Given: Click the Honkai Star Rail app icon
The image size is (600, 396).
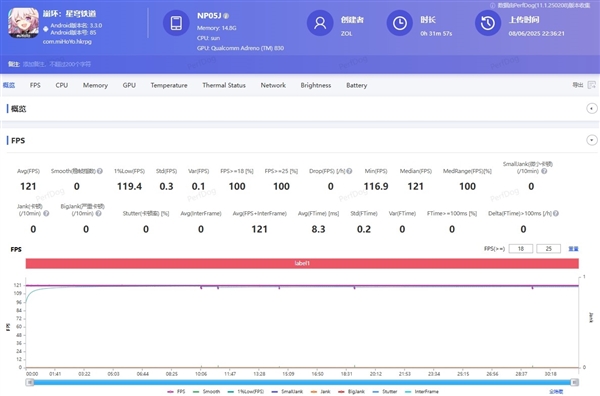Looking at the screenshot, I should pyautogui.click(x=23, y=23).
